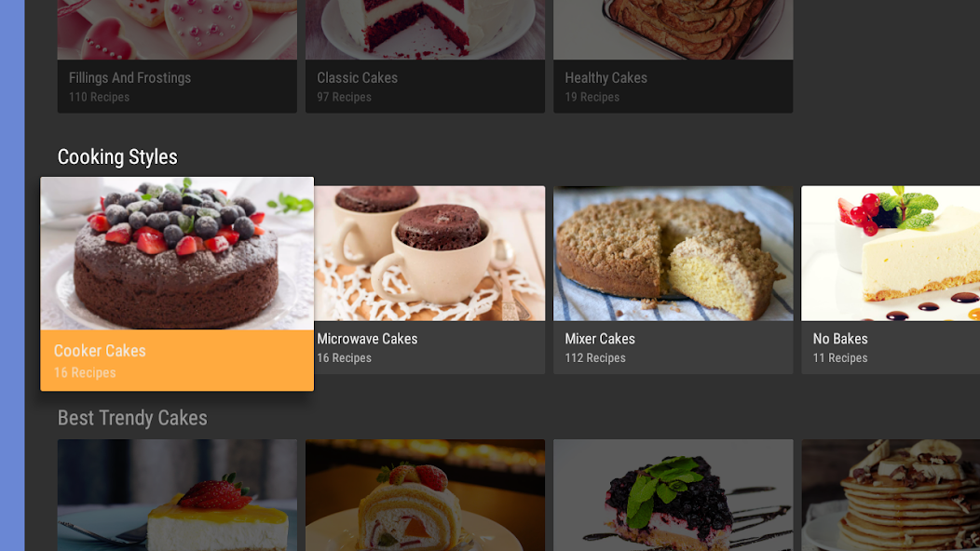Open the blueberry cheesecake trendy thumbnail
The image size is (980, 551).
(x=674, y=495)
